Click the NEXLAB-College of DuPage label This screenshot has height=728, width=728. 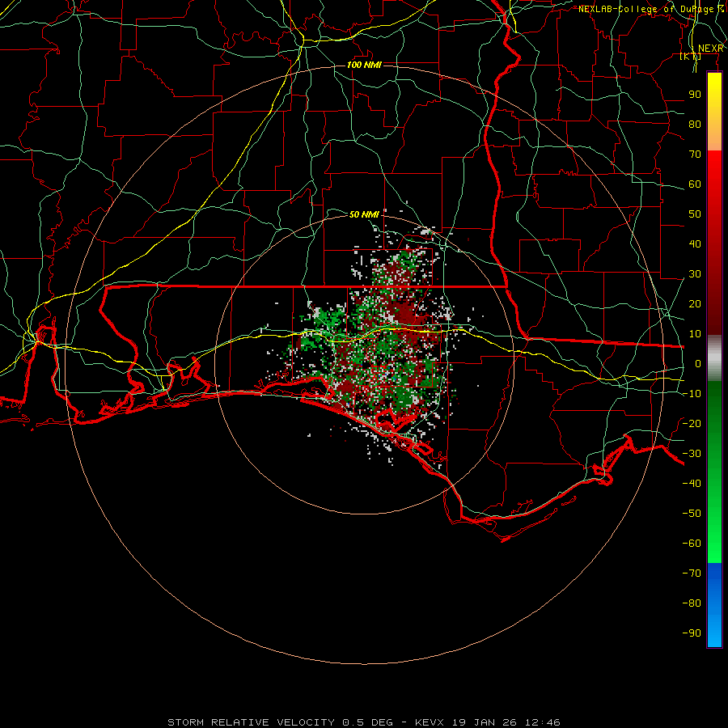click(651, 9)
